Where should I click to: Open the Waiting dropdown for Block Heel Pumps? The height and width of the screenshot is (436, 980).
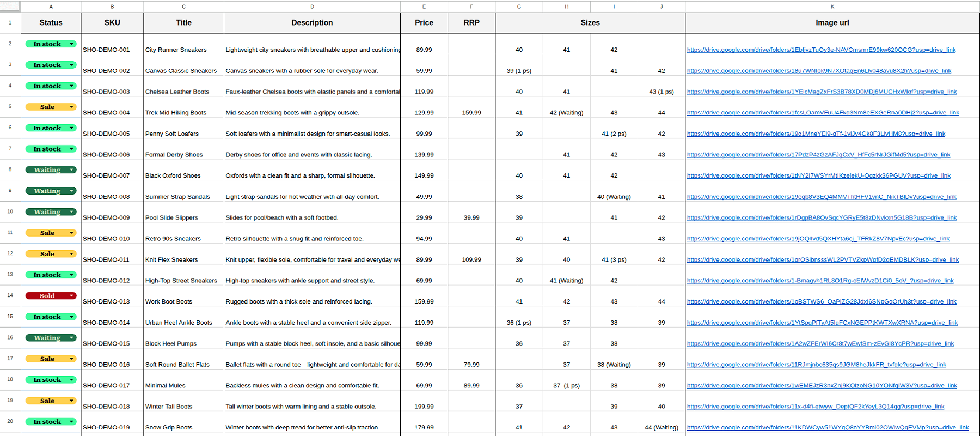71,338
